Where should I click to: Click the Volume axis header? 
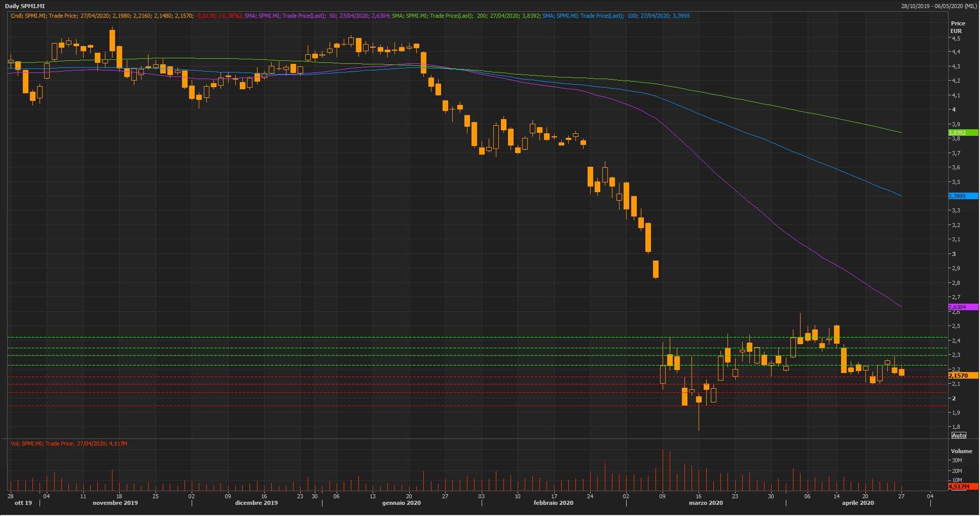[x=961, y=451]
